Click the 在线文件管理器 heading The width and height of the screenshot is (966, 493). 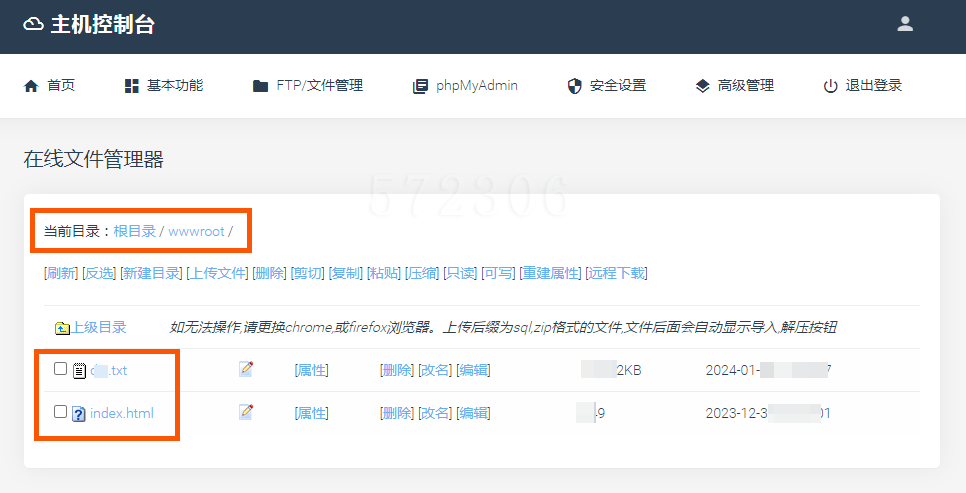point(94,160)
